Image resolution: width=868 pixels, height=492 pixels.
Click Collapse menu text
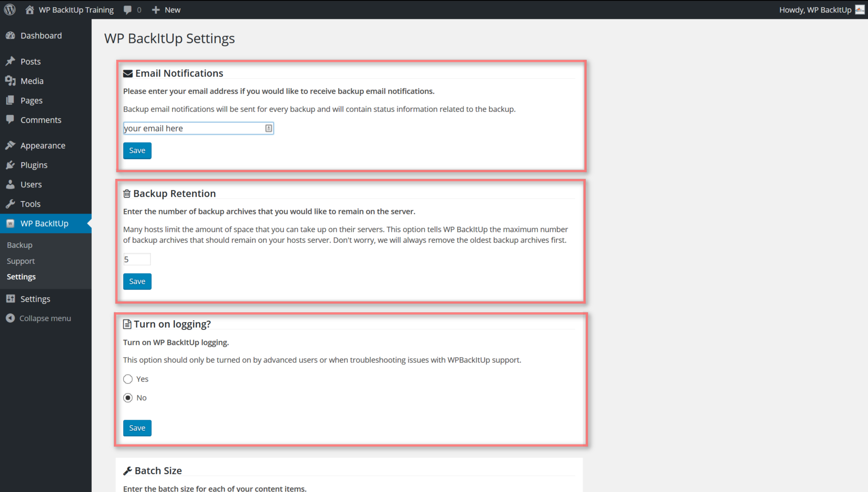pos(45,318)
